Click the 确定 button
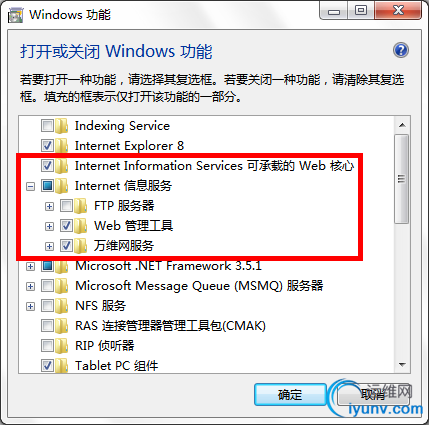 click(x=290, y=395)
